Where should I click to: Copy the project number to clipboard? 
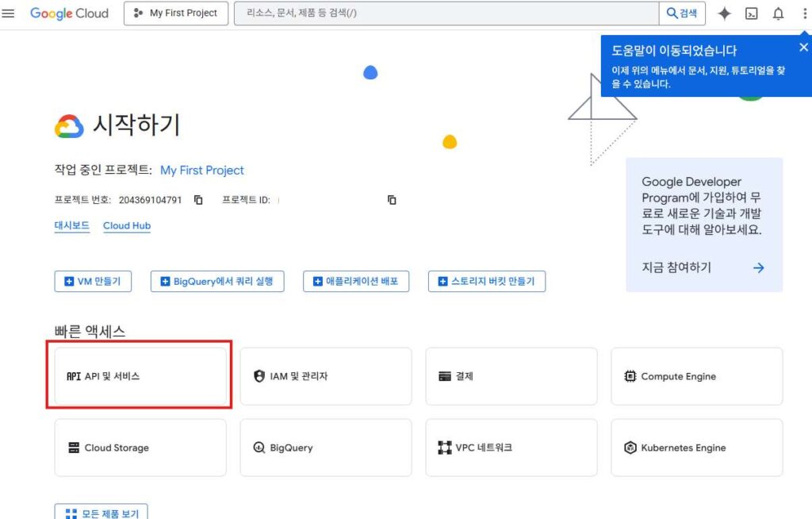tap(199, 200)
